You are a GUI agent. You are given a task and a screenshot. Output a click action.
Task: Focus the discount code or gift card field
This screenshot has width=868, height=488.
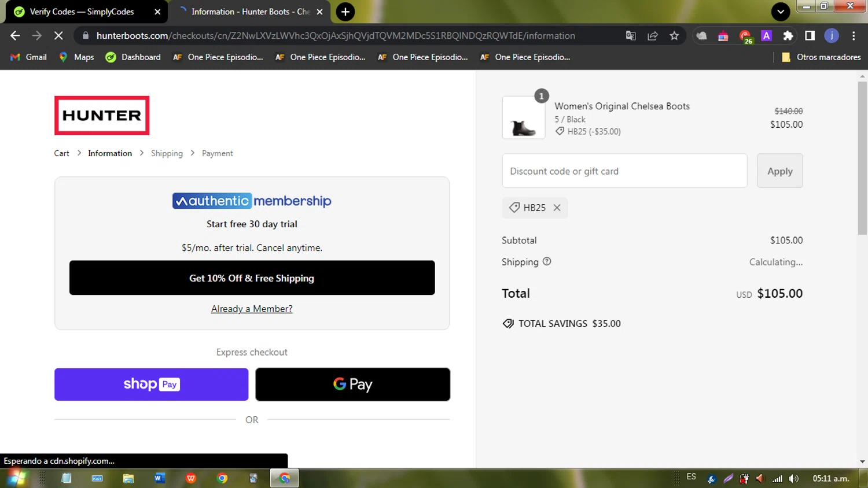click(624, 171)
